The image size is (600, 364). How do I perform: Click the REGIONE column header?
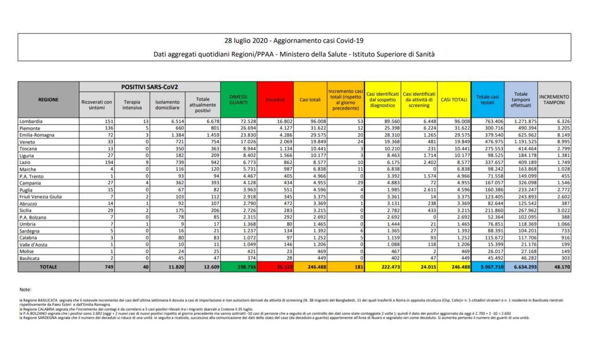point(49,99)
